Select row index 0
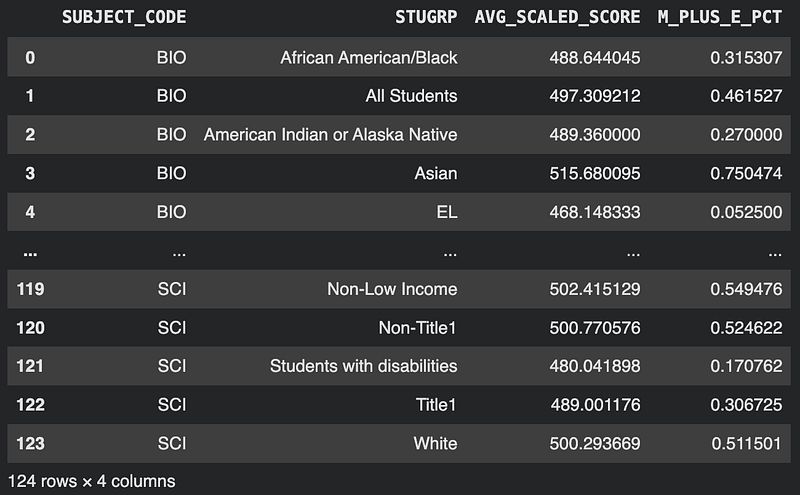The image size is (800, 495). (30, 57)
